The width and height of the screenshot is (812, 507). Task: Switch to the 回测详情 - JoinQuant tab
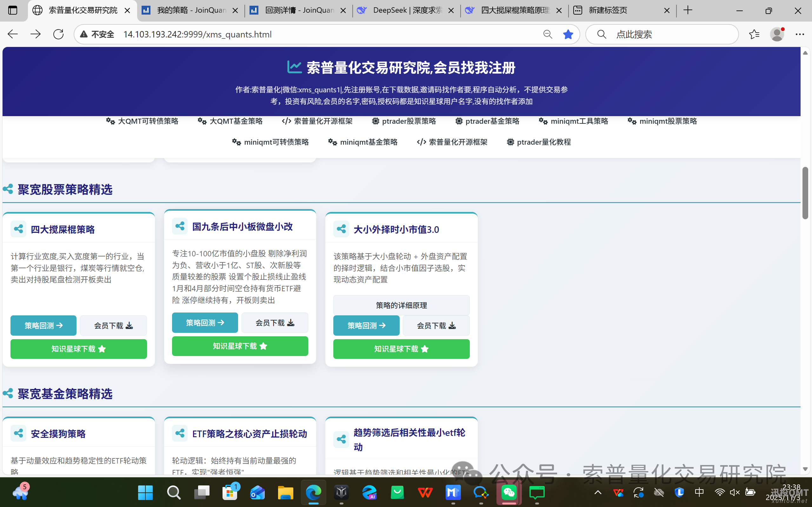295,10
